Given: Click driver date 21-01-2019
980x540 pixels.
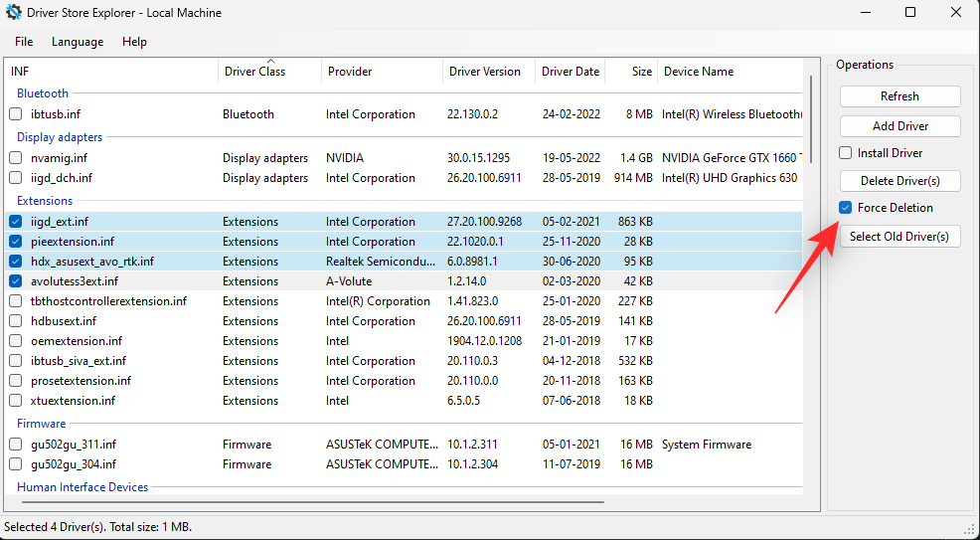Looking at the screenshot, I should (572, 341).
